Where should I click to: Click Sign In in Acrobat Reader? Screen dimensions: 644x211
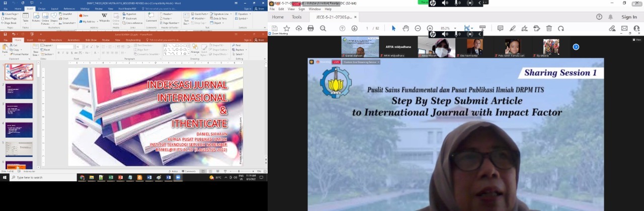(x=629, y=17)
